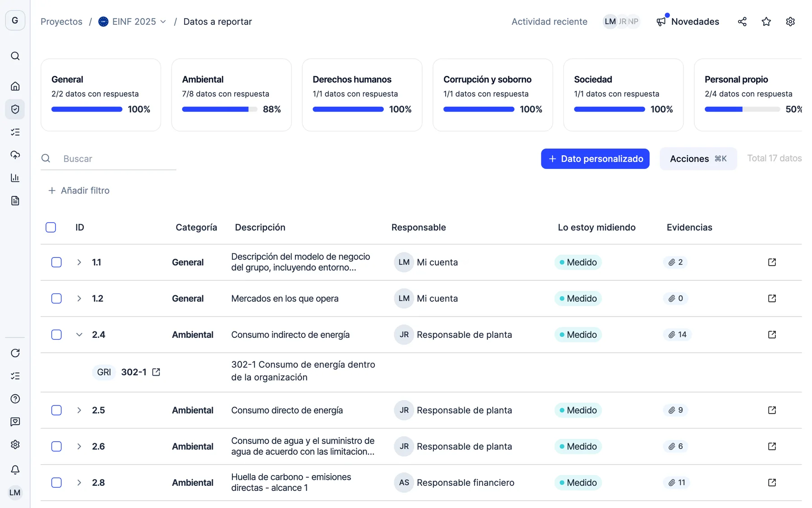
Task: Go to Proyectos breadcrumb link
Action: click(61, 22)
